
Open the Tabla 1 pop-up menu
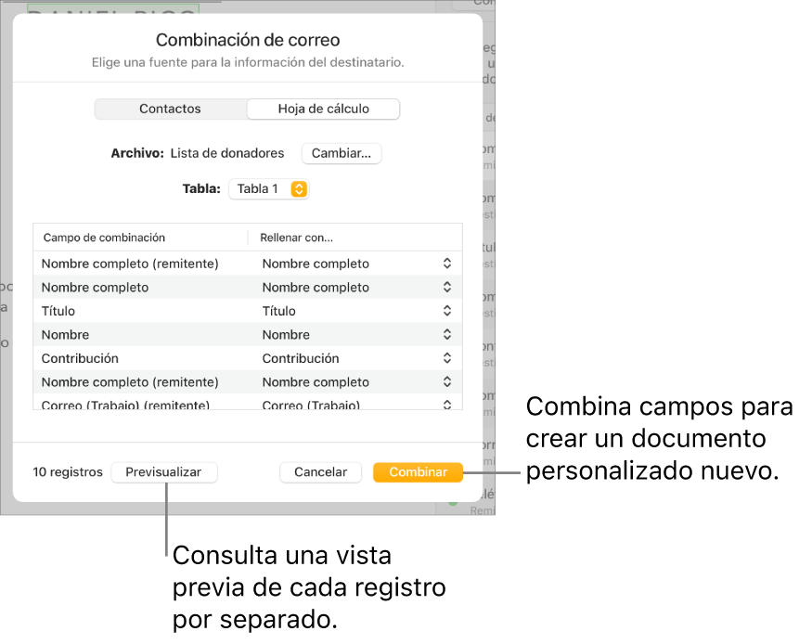tap(269, 189)
